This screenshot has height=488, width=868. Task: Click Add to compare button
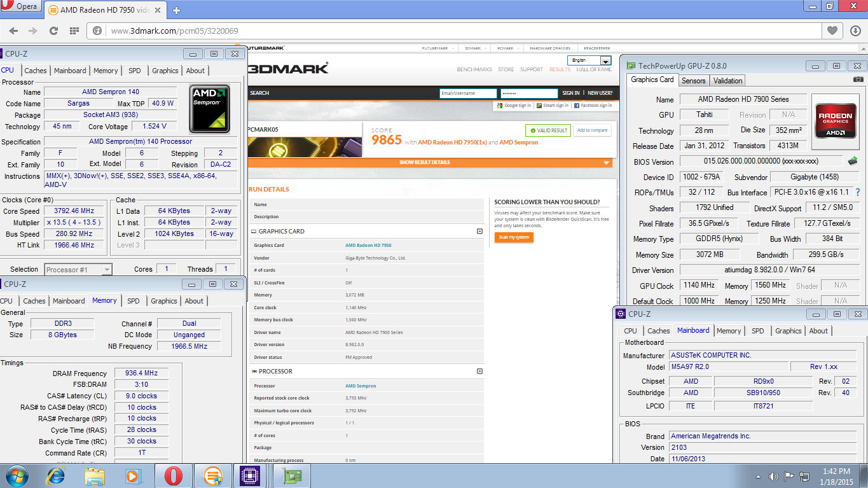point(593,130)
